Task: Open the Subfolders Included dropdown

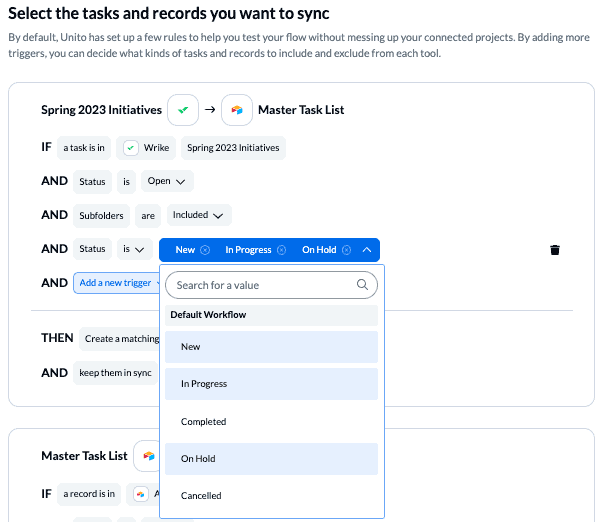Action: pos(199,215)
